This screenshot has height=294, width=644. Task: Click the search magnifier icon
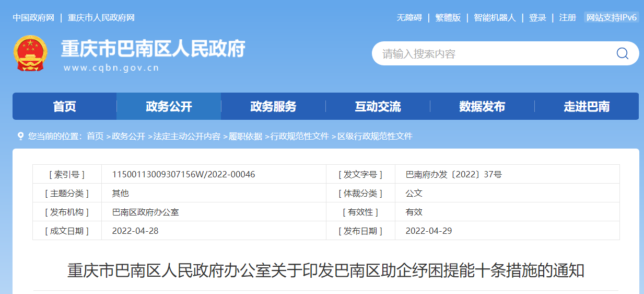(x=622, y=54)
